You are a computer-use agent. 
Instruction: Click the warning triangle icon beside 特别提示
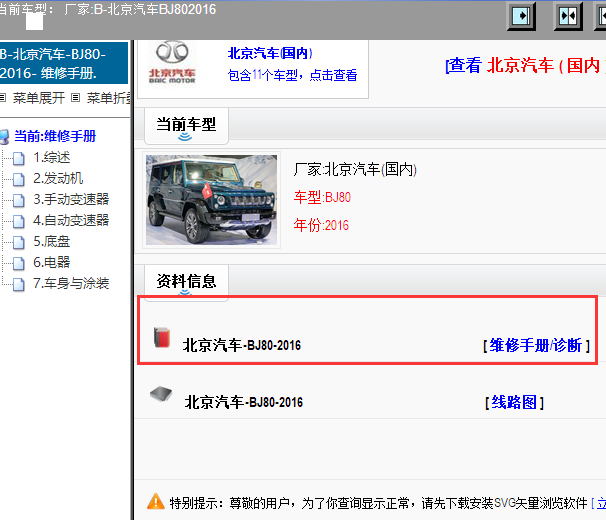point(156,501)
